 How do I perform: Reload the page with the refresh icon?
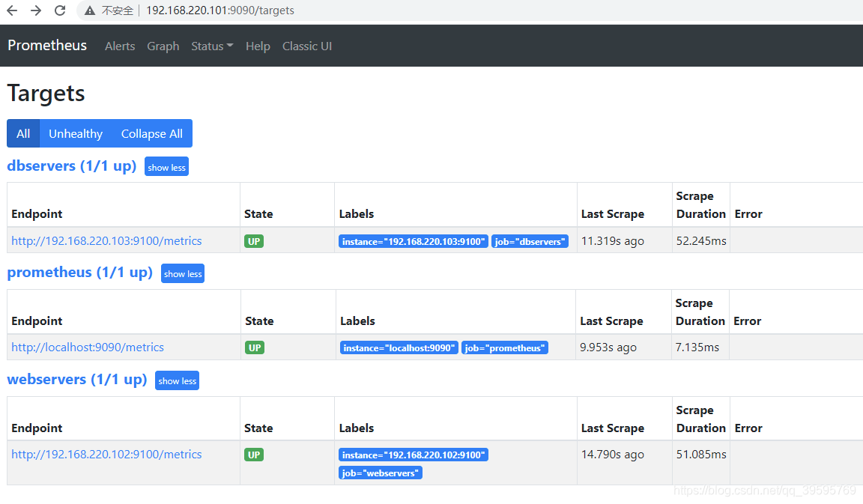click(x=60, y=10)
